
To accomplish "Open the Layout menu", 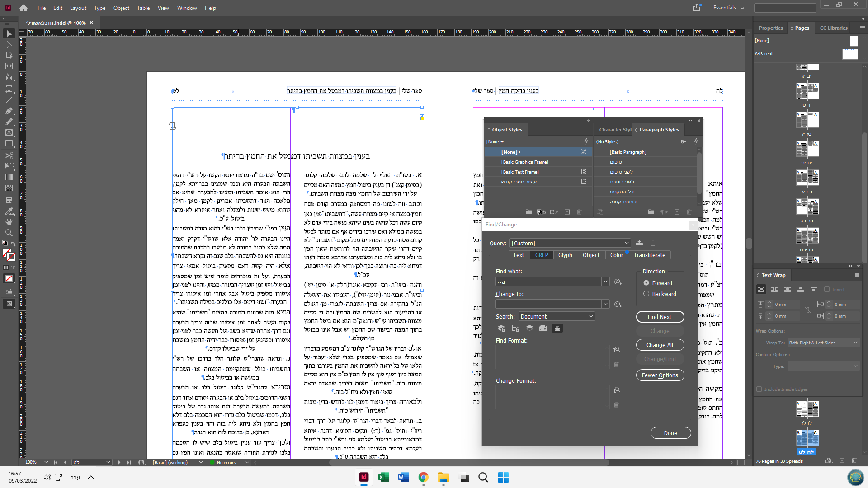I will tap(78, 8).
